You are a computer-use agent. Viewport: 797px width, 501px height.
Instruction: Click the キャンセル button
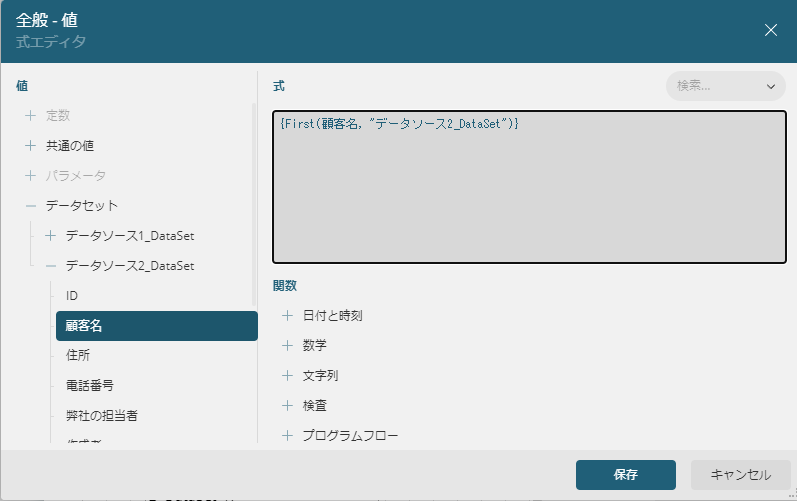tap(740, 475)
